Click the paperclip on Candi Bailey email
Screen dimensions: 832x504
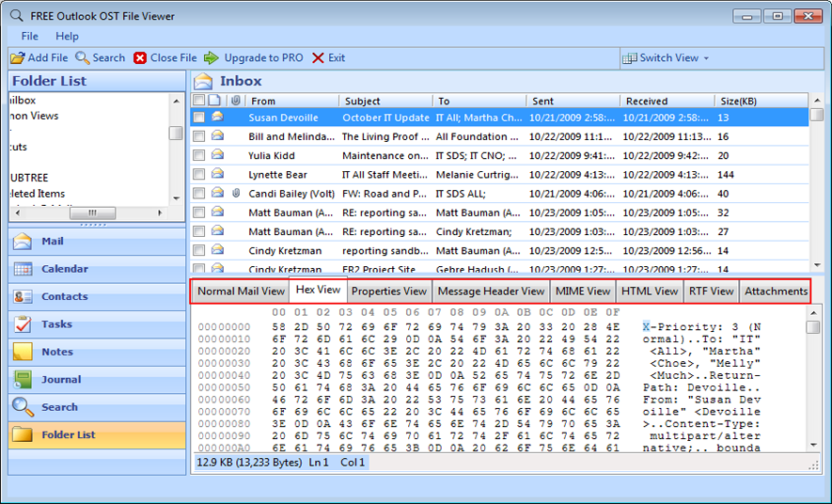point(236,193)
